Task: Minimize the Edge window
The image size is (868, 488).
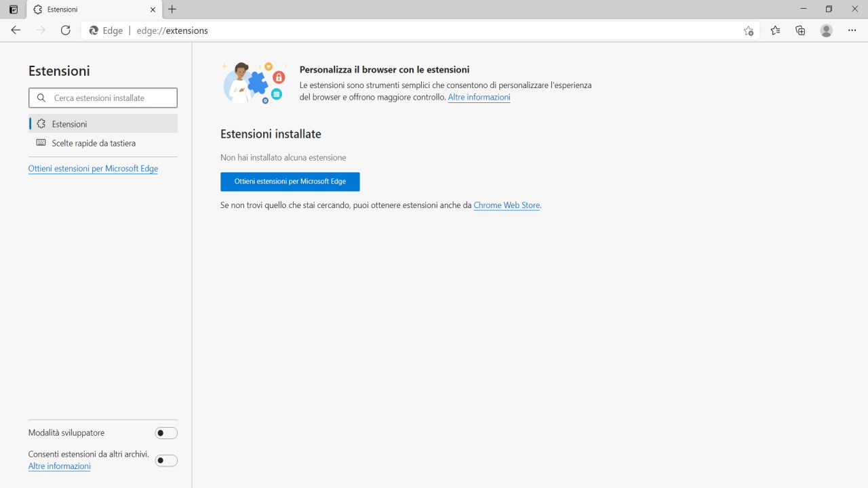Action: coord(804,9)
